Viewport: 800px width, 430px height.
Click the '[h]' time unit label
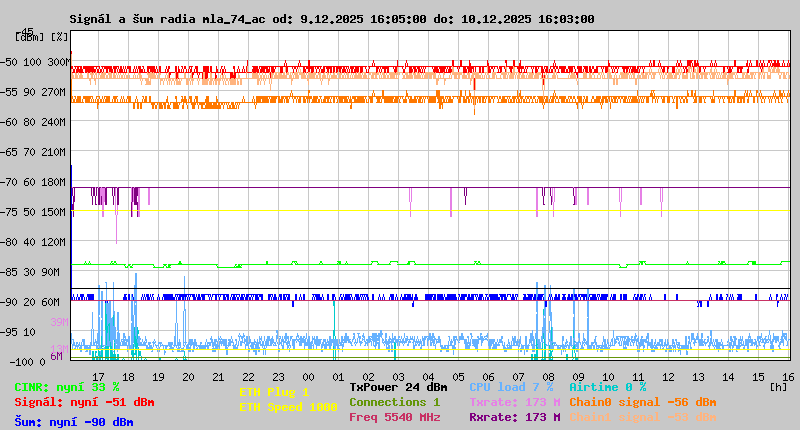778,387
